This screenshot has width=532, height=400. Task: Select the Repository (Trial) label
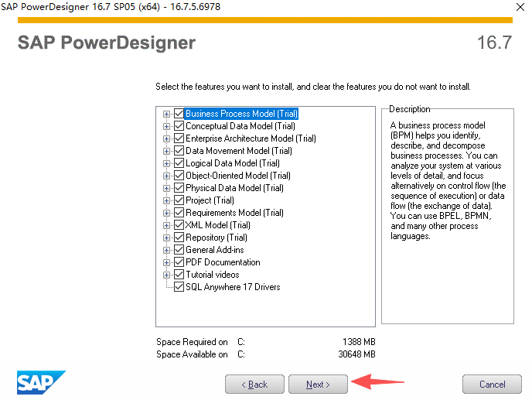click(217, 238)
